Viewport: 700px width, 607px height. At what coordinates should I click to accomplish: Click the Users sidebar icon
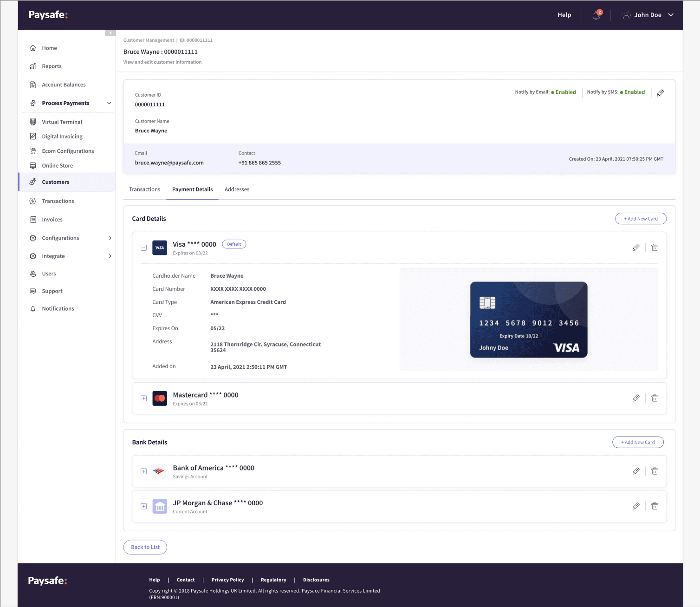click(x=33, y=274)
